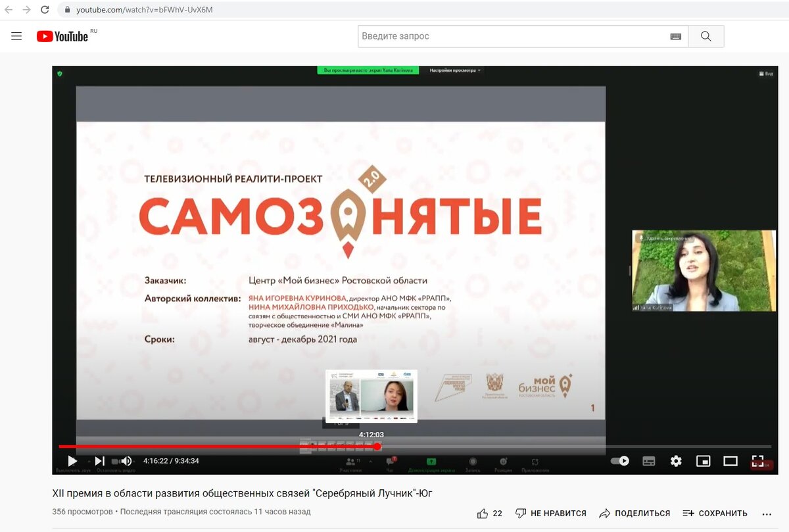The width and height of the screenshot is (789, 532).
Task: Open the on-screen keyboard icon in search
Action: click(675, 37)
